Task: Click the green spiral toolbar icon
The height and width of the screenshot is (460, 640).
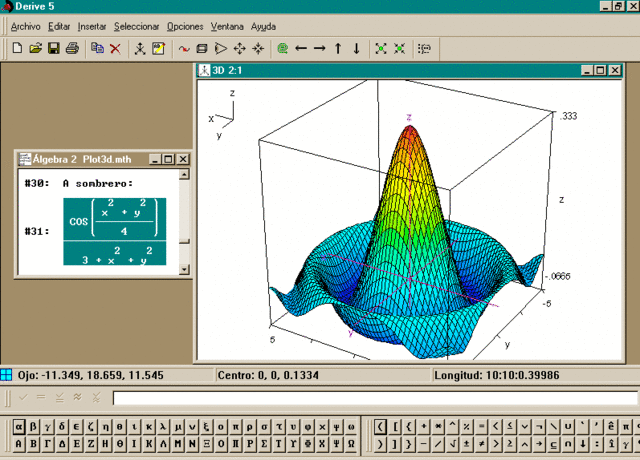Action: 282,49
